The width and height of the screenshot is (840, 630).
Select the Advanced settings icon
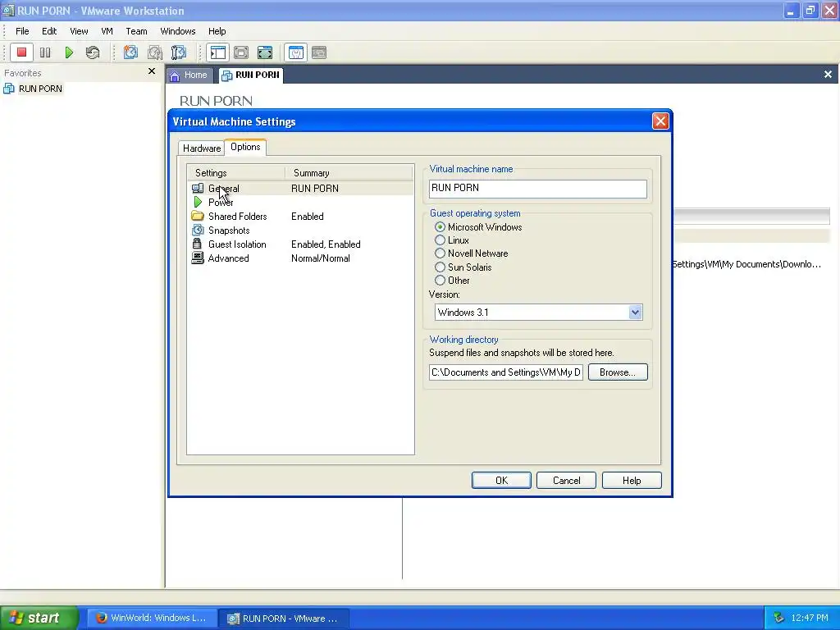[x=198, y=258]
